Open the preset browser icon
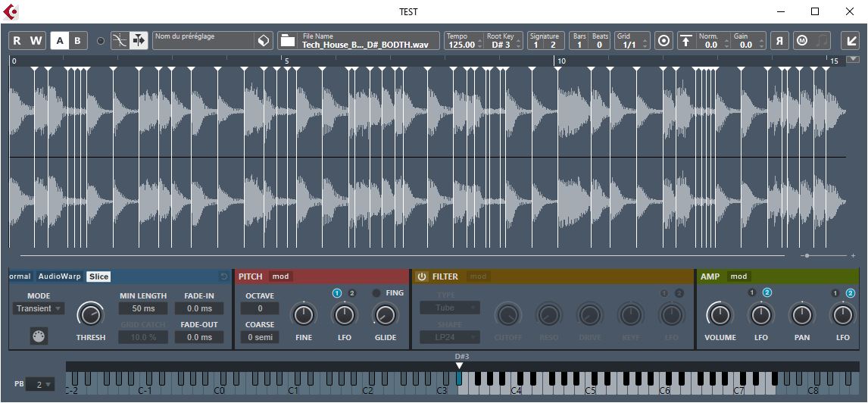868x403 pixels. pyautogui.click(x=262, y=41)
